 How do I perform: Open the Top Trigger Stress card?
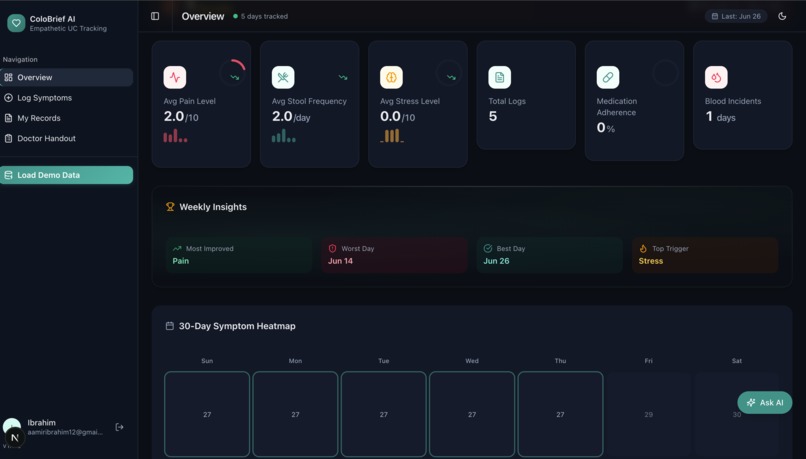click(705, 255)
